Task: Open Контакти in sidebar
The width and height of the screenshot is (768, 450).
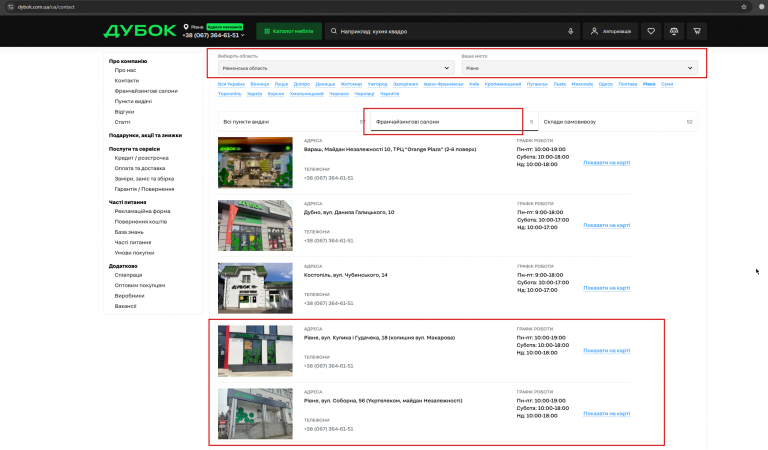Action: click(x=127, y=80)
